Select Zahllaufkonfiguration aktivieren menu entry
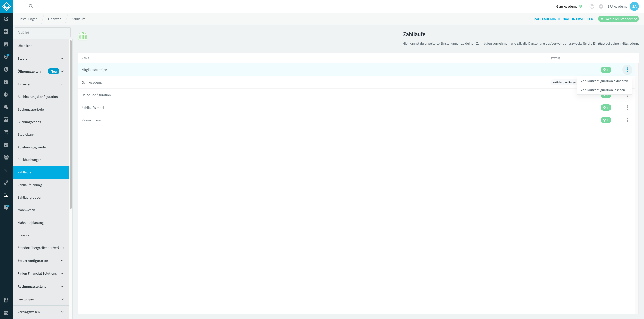This screenshot has width=644, height=319. (x=604, y=81)
